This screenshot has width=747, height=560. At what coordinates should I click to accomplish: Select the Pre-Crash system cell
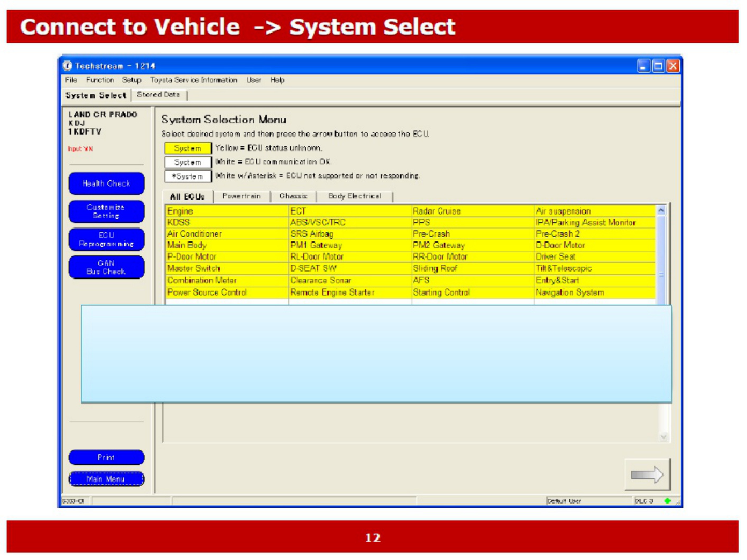pos(473,234)
